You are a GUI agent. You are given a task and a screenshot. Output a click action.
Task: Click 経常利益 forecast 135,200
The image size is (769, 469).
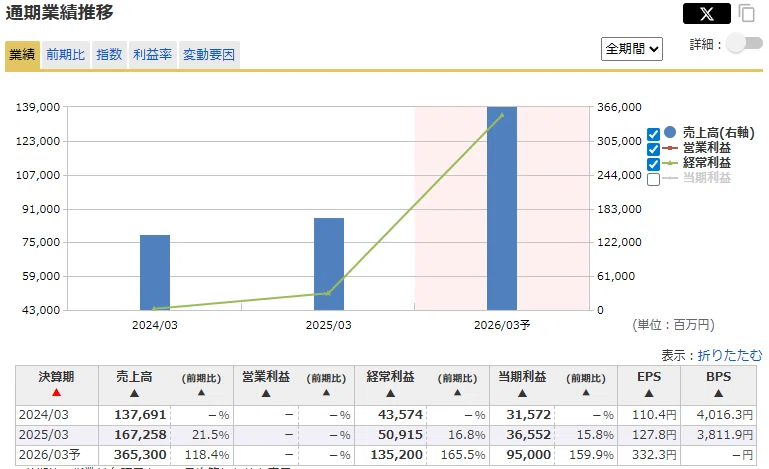click(396, 455)
